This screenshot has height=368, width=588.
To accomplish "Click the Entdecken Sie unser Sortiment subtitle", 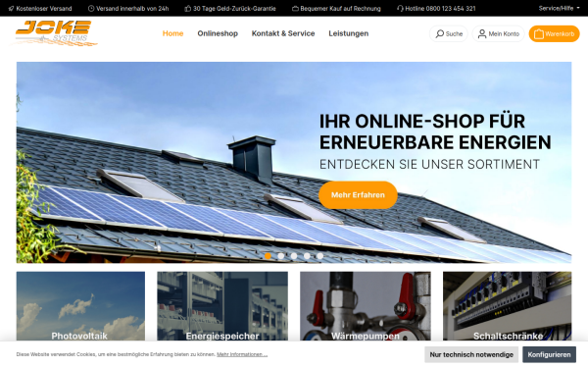I will click(x=429, y=165).
